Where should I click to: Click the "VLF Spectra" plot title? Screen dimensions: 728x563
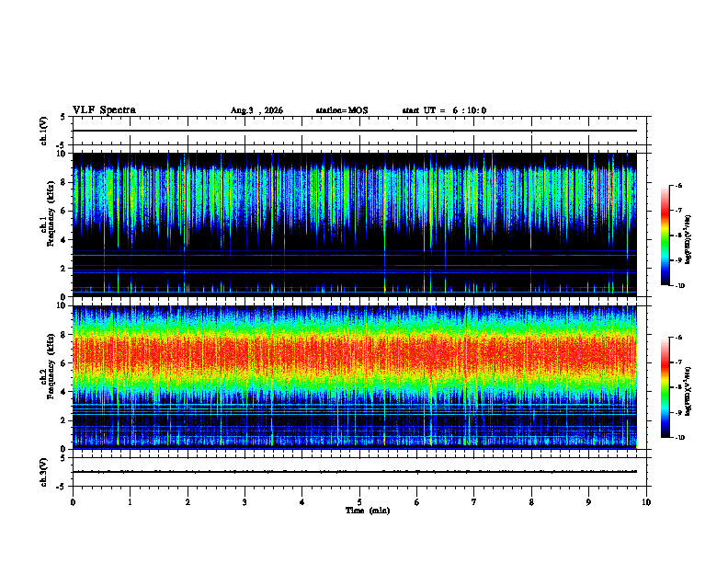click(x=104, y=110)
